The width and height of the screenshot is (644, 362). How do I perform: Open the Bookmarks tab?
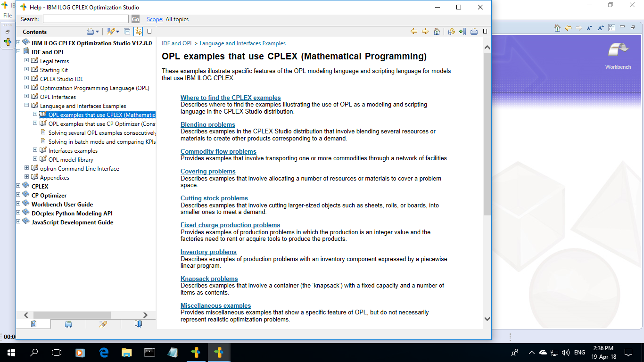[x=137, y=324]
